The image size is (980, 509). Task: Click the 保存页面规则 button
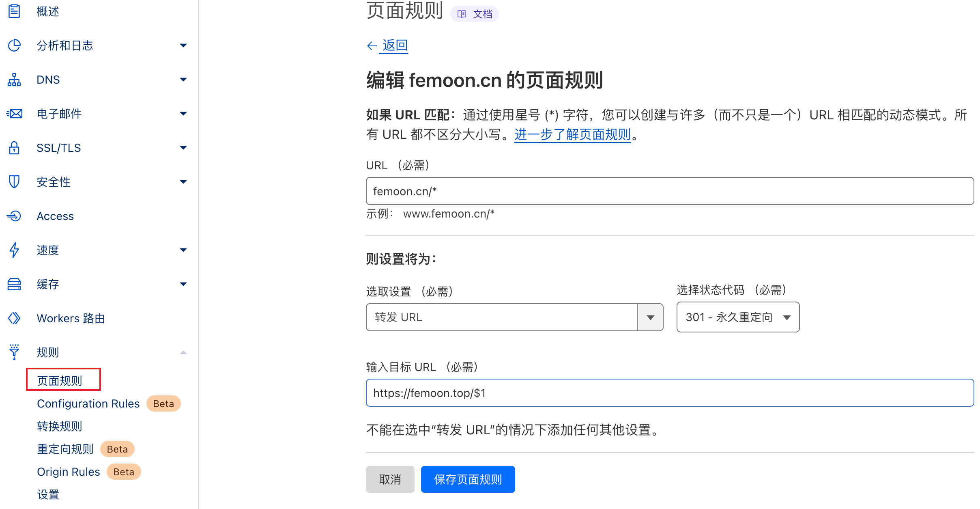(x=468, y=479)
